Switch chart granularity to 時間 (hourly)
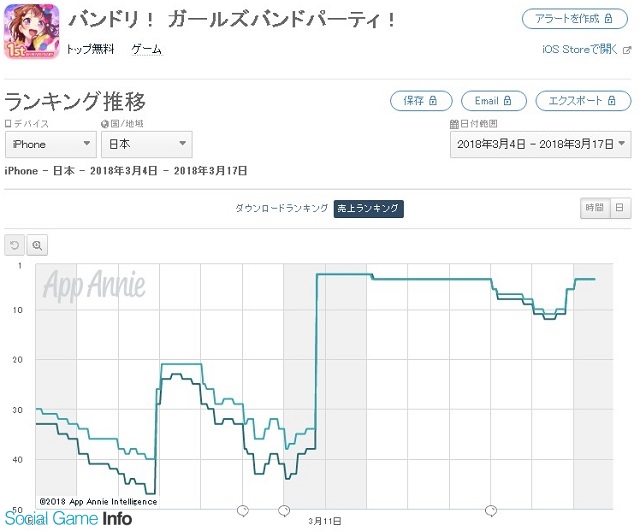Image resolution: width=640 pixels, height=531 pixels. click(x=595, y=207)
